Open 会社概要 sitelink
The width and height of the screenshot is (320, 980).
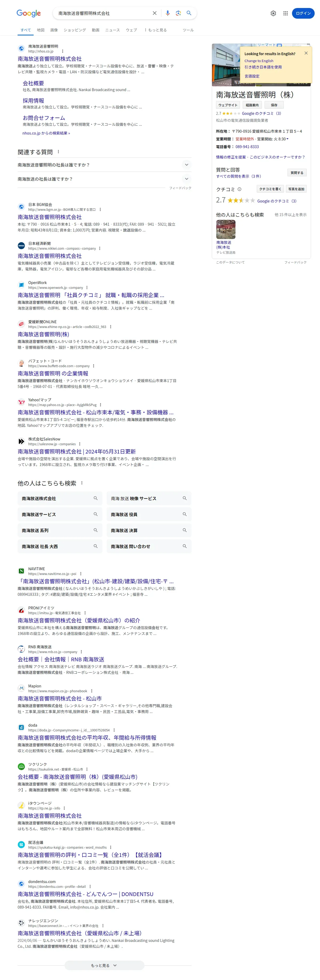coord(34,83)
